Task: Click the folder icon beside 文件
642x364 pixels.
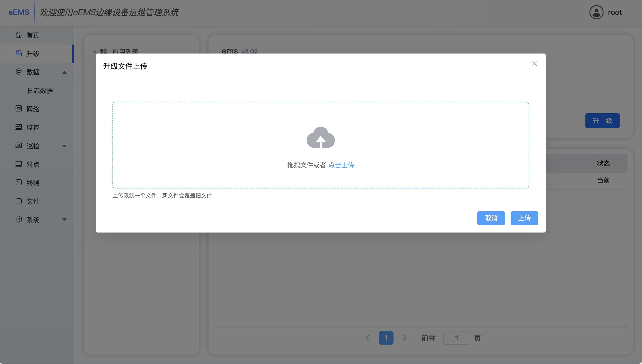Action: pyautogui.click(x=19, y=201)
